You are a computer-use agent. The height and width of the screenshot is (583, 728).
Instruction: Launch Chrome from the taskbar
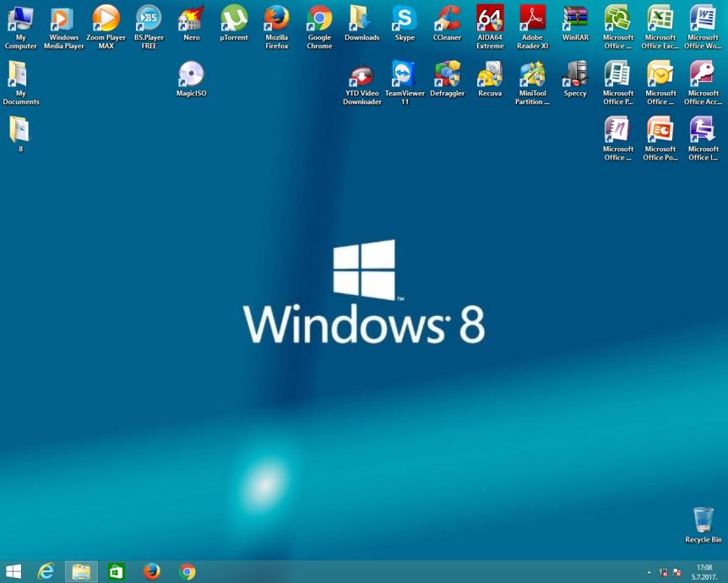pyautogui.click(x=187, y=572)
